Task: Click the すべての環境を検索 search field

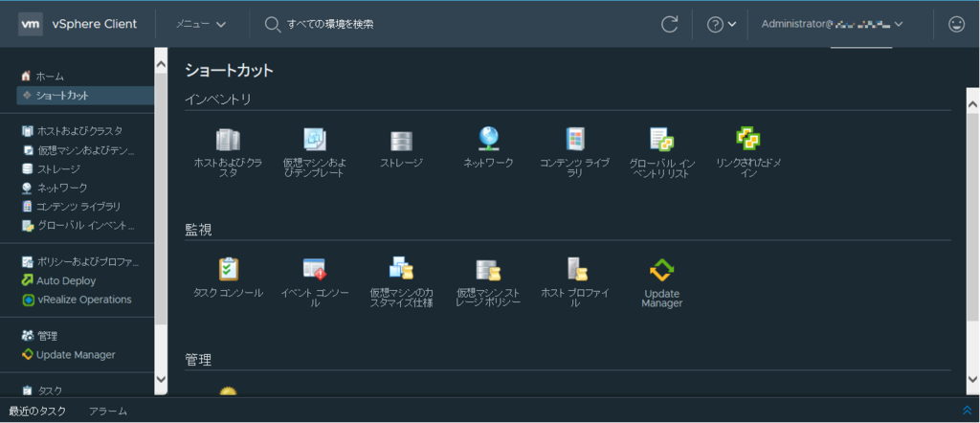Action: point(330,24)
